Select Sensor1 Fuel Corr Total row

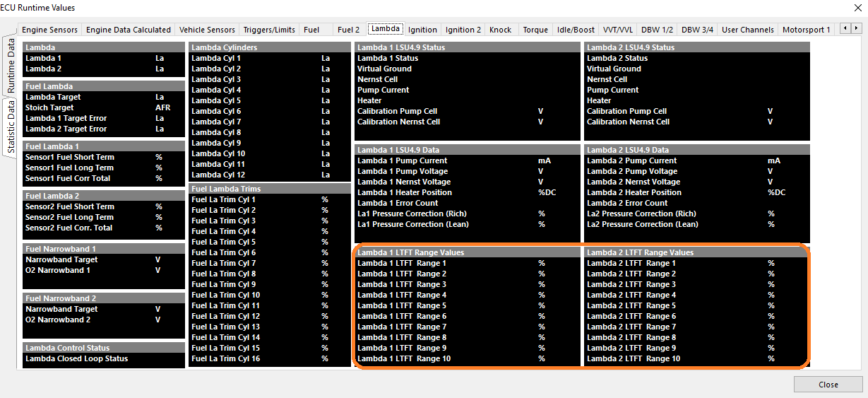pos(104,178)
